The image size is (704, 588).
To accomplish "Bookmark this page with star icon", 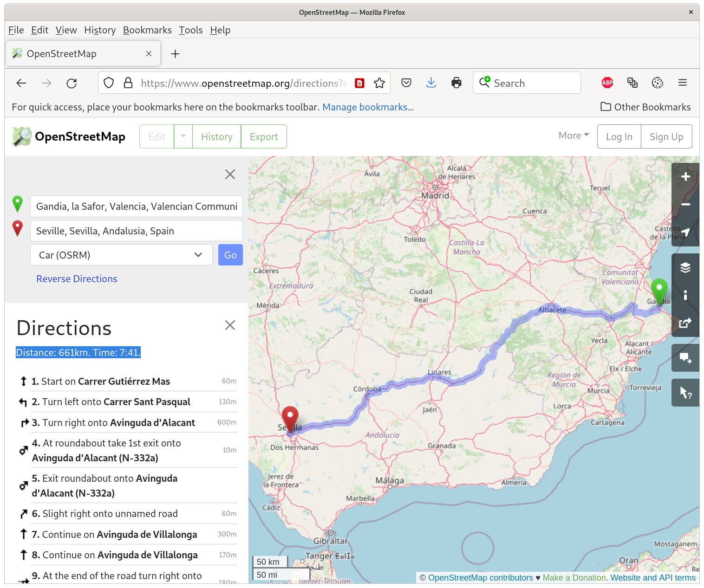I will point(379,83).
